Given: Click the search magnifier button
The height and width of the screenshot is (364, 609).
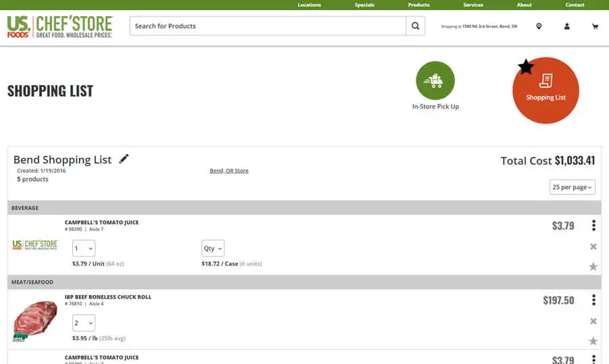Looking at the screenshot, I should (415, 26).
